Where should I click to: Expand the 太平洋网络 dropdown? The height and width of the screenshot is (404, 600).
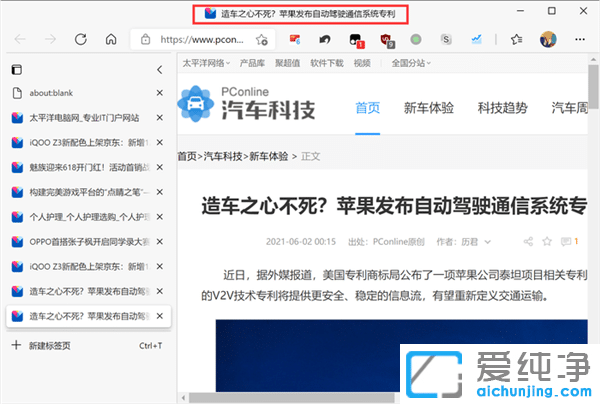[x=206, y=63]
